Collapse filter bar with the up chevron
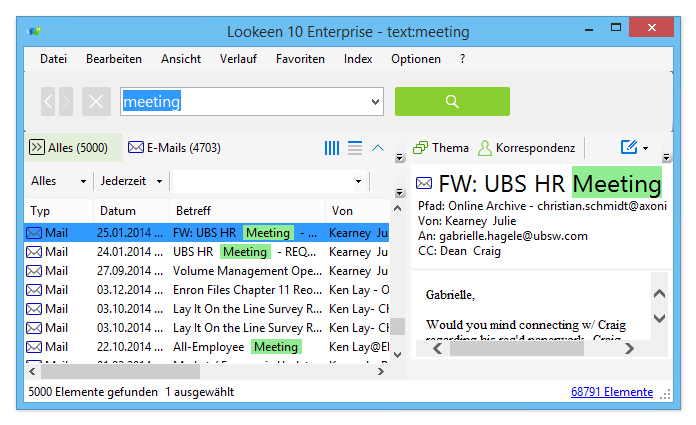This screenshot has height=425, width=696. pos(378,148)
